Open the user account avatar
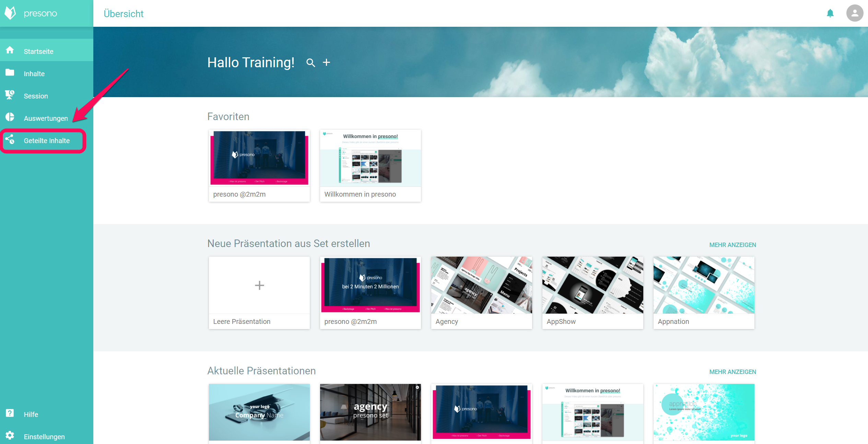The image size is (868, 444). 855,13
